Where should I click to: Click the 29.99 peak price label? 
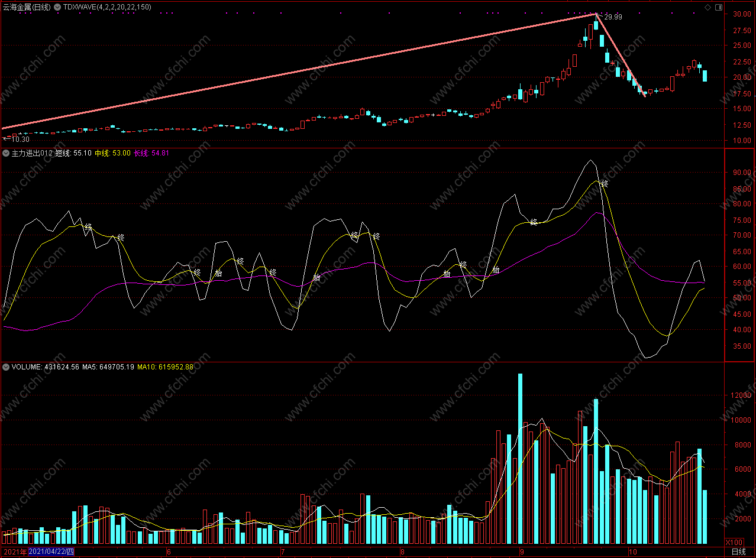(x=613, y=17)
